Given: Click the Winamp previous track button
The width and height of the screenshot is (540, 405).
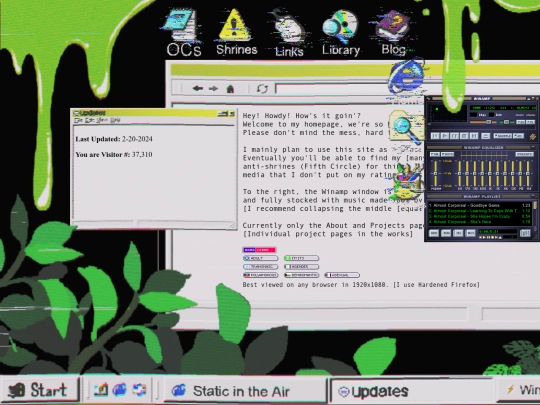Looking at the screenshot, I should pyautogui.click(x=435, y=136).
